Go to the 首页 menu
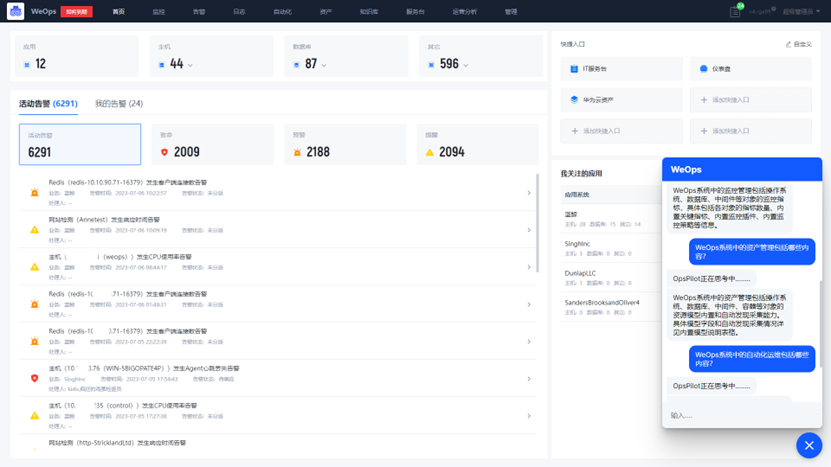 point(119,12)
